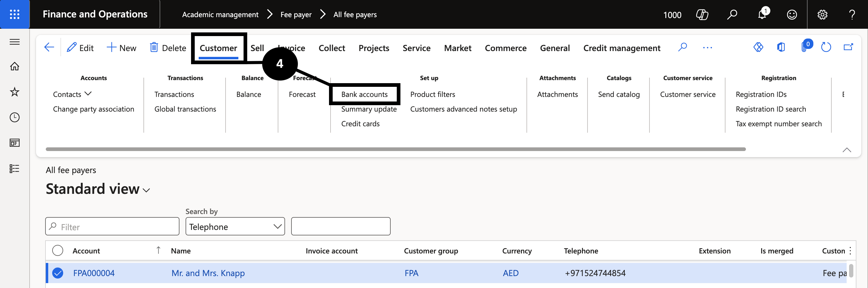Go to Home from sidebar
Viewport: 868px width, 288px height.
14,66
